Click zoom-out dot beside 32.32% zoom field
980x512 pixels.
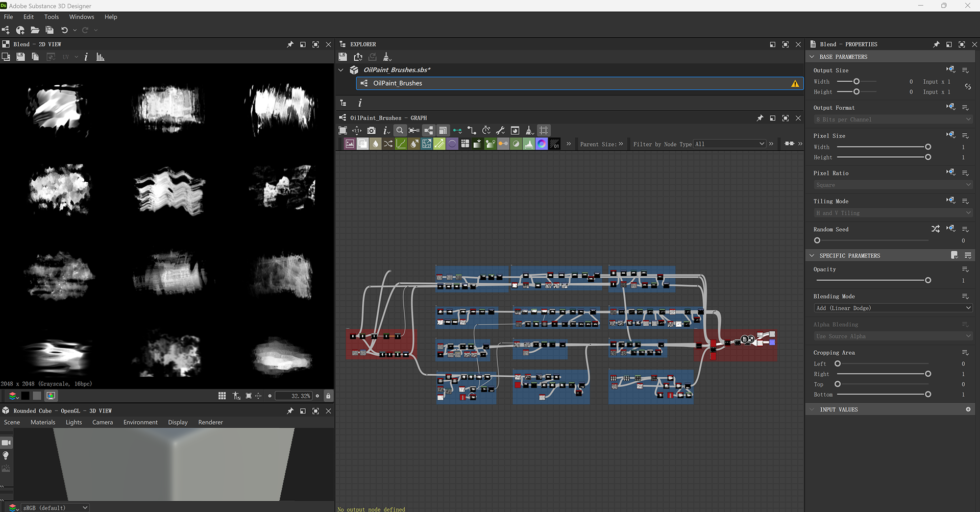click(270, 396)
